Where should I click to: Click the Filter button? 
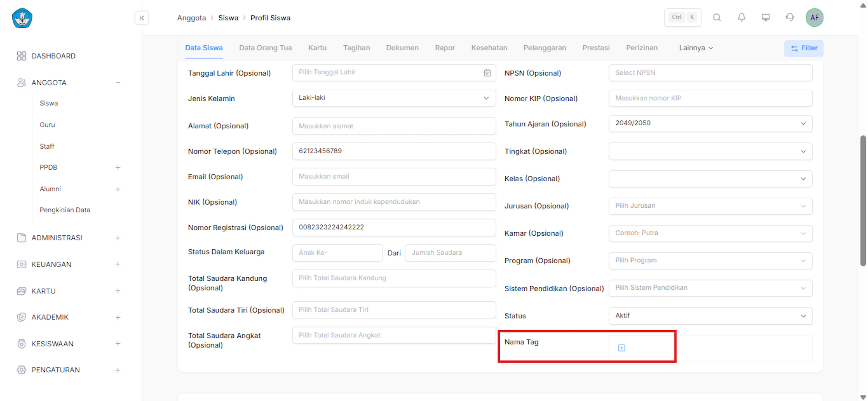coord(804,48)
